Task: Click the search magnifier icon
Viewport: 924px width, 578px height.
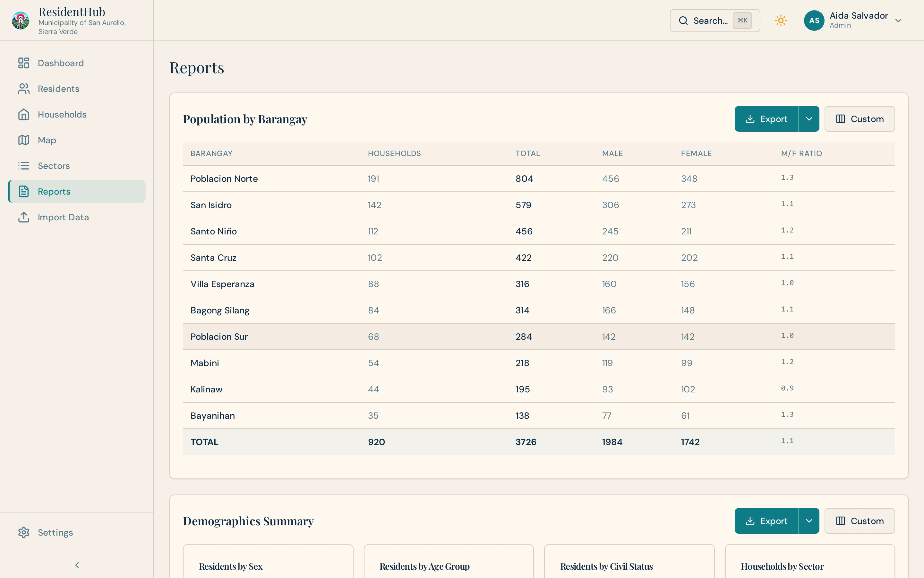Action: (x=683, y=21)
